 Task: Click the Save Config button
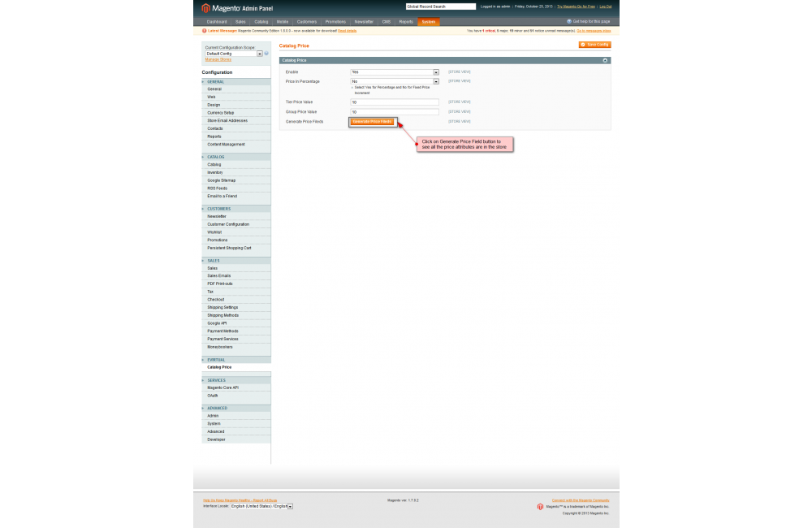(x=594, y=45)
